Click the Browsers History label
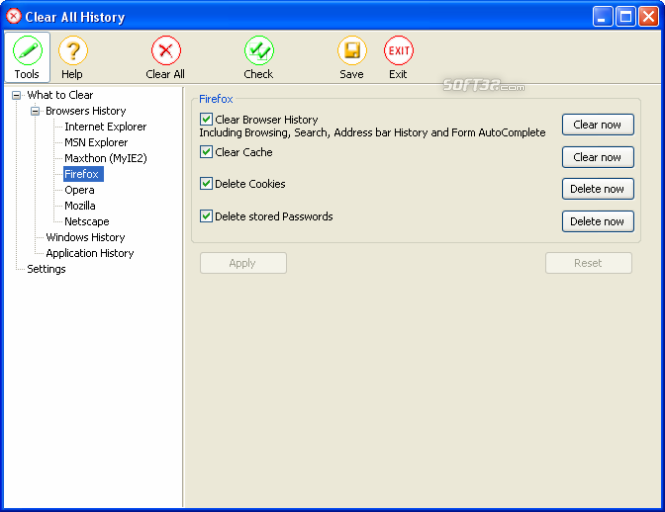 coord(86,111)
